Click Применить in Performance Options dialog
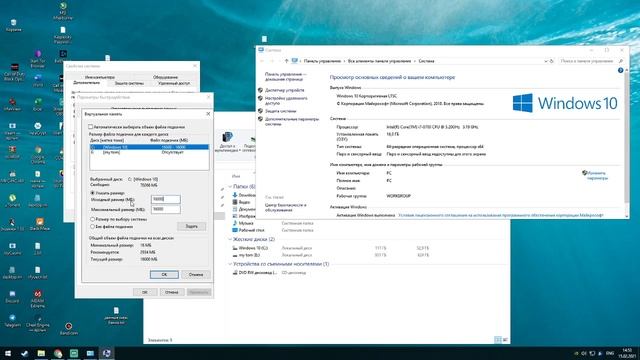This screenshot has height=360, width=640. pyautogui.click(x=199, y=292)
